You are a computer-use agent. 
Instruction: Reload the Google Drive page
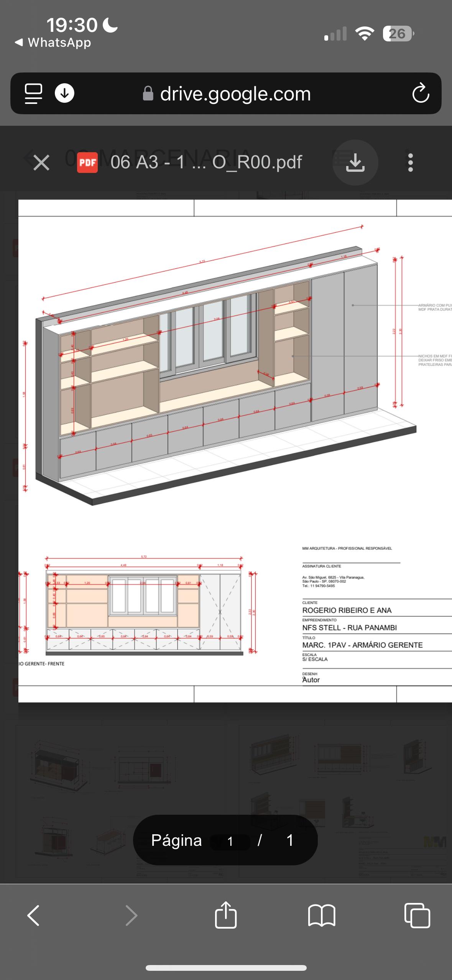[420, 94]
